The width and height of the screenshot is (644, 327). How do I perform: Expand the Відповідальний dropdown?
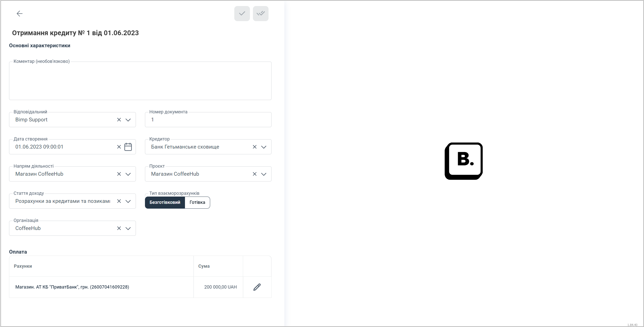(128, 120)
